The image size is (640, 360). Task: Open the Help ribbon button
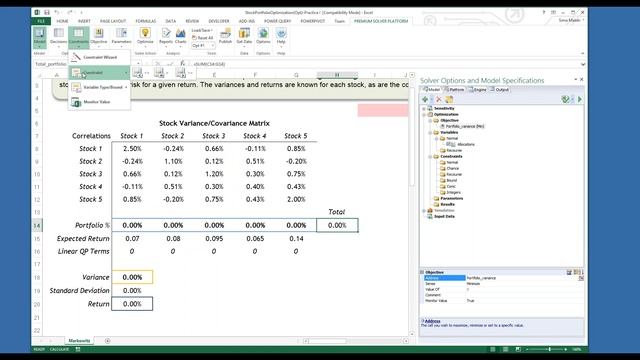click(281, 38)
